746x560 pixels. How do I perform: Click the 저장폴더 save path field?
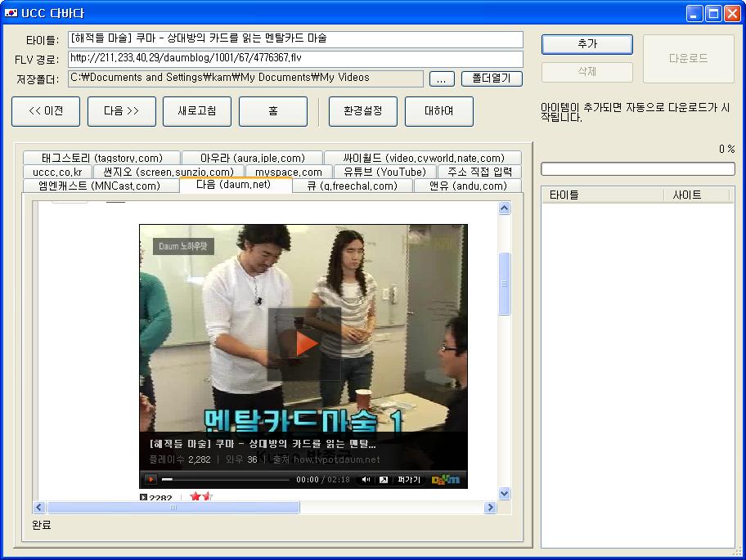click(x=245, y=78)
